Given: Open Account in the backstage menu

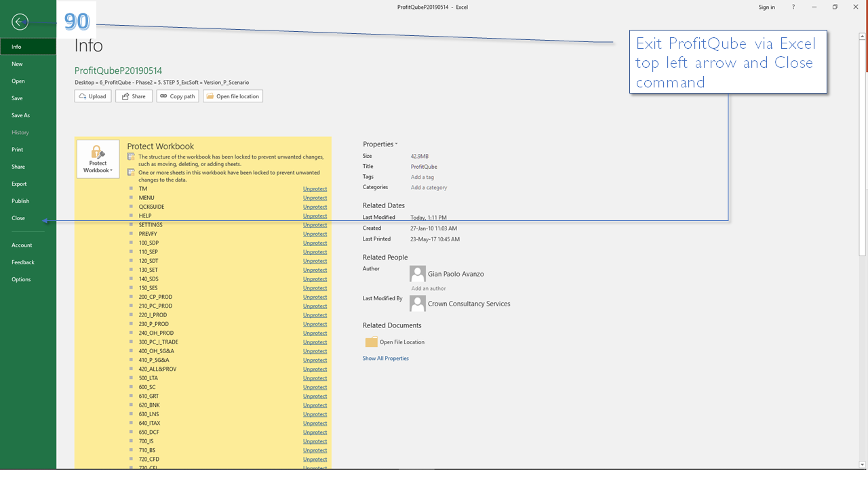Looking at the screenshot, I should 28,245.
